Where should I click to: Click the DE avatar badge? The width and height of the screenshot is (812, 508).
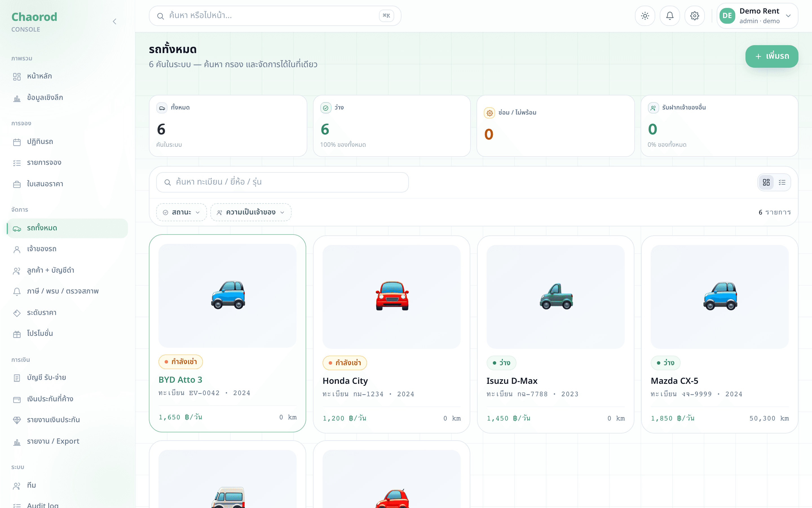click(727, 16)
